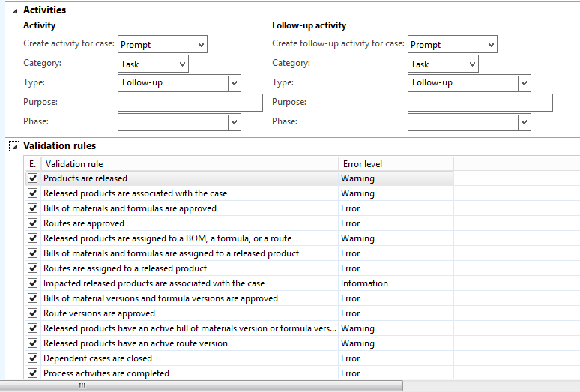Click the Follow-up activity Purpose field
Screen dimensions: 580x392
[x=480, y=103]
